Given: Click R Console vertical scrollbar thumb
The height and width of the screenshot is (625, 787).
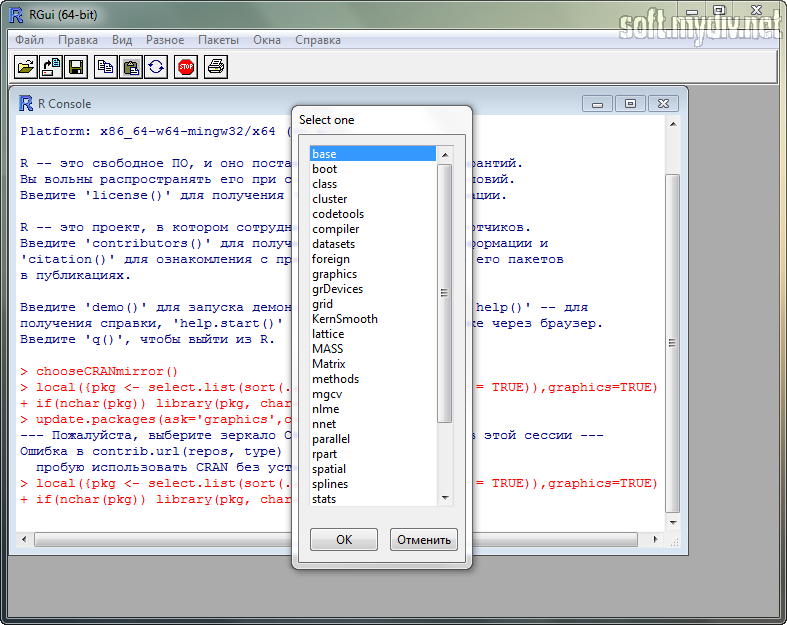Looking at the screenshot, I should pyautogui.click(x=673, y=343).
